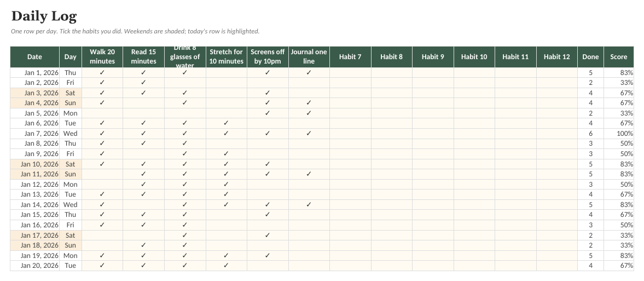644x281 pixels.
Task: Toggle Journal one line checkmark on Jan 7
Action: pyautogui.click(x=309, y=133)
